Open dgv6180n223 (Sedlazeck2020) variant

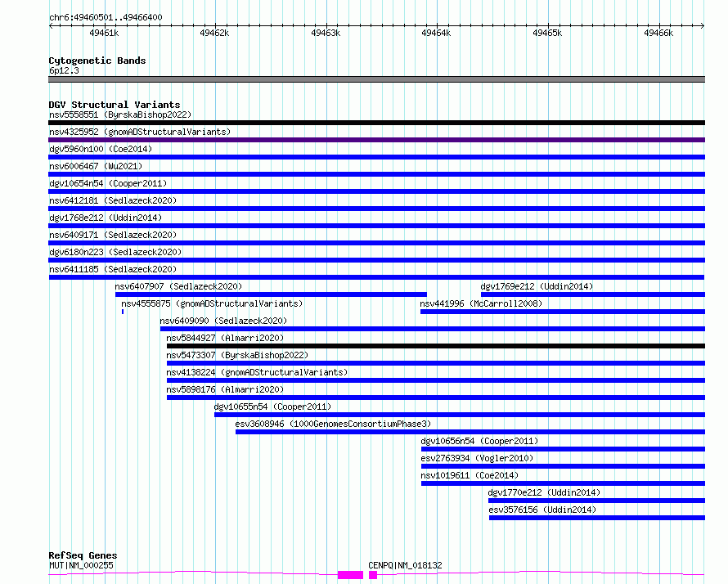point(115,252)
